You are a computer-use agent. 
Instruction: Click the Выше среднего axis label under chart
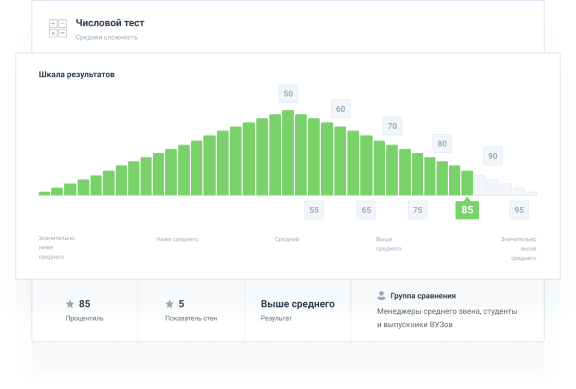388,244
